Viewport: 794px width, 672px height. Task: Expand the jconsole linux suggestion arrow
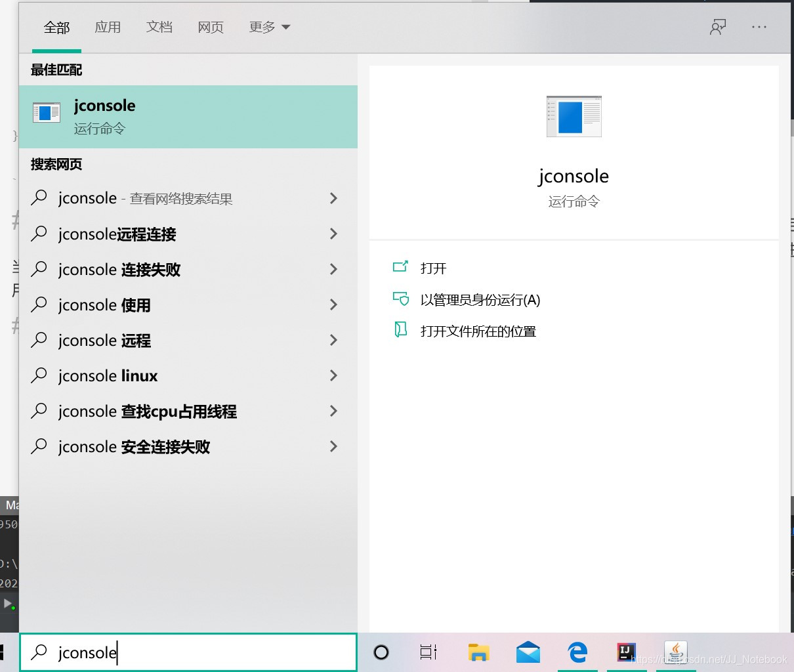(333, 375)
